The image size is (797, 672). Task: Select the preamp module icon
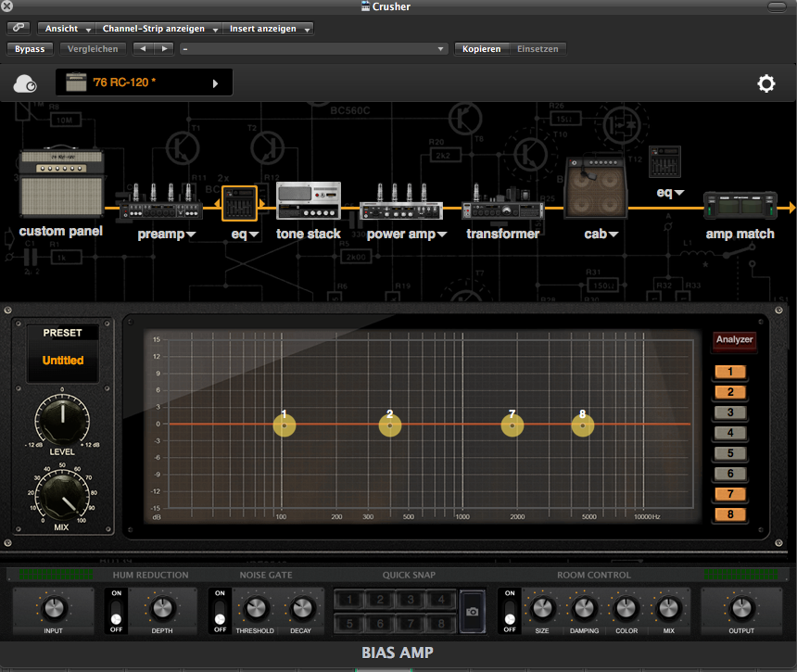[161, 202]
